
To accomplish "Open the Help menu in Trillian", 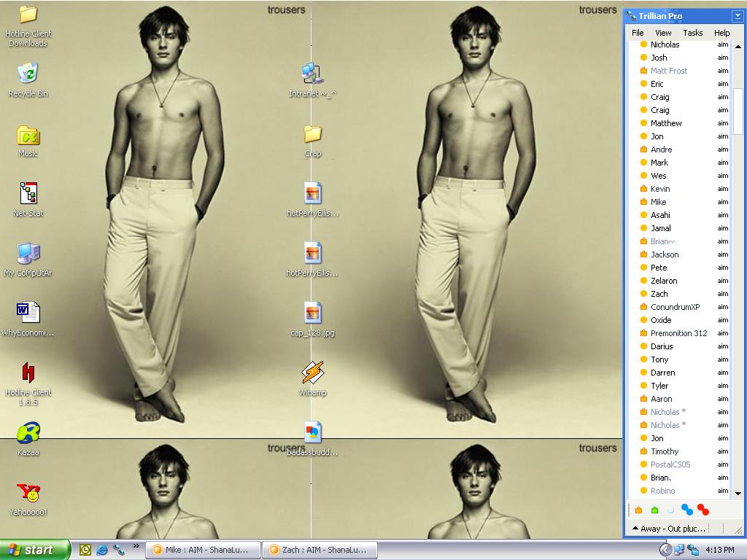I will coord(721,33).
